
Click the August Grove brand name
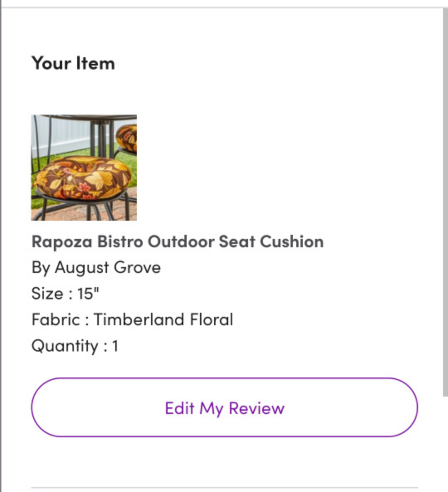point(107,268)
